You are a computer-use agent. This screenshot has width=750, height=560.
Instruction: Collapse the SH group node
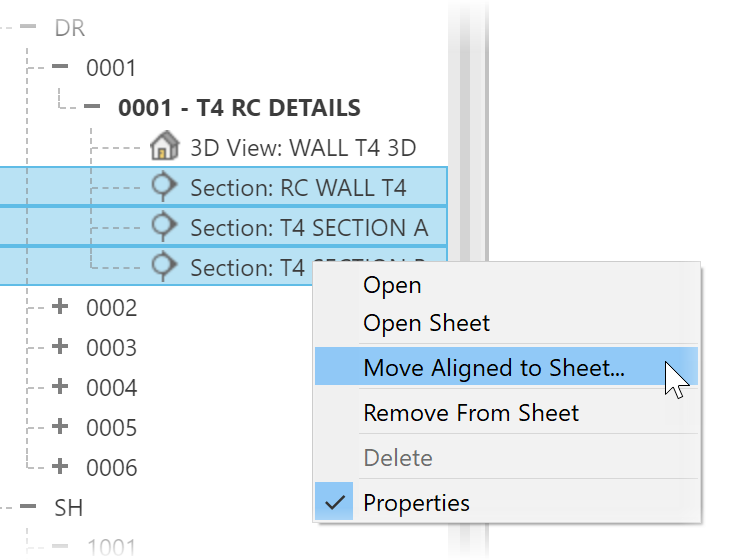click(x=28, y=506)
